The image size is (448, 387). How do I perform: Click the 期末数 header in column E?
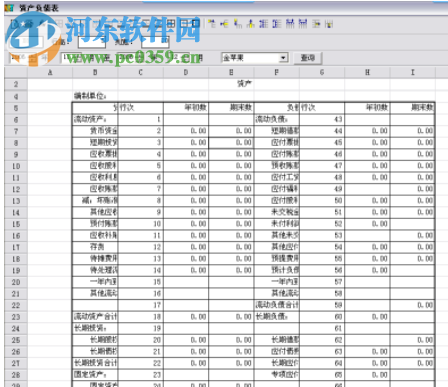231,108
